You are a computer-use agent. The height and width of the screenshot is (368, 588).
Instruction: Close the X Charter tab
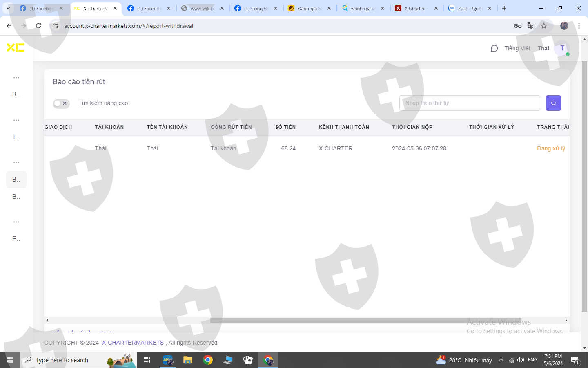[x=436, y=8]
